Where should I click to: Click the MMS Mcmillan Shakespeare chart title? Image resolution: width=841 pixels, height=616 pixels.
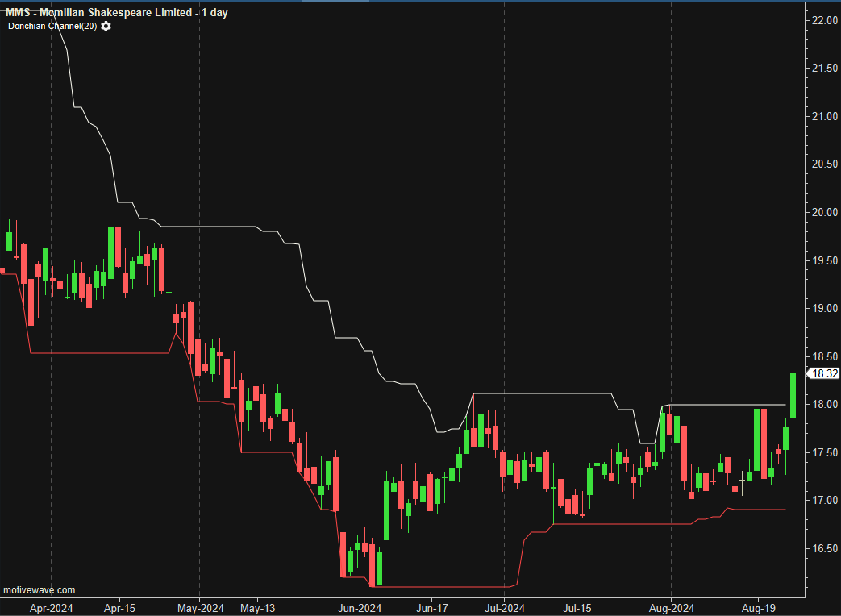click(x=117, y=13)
